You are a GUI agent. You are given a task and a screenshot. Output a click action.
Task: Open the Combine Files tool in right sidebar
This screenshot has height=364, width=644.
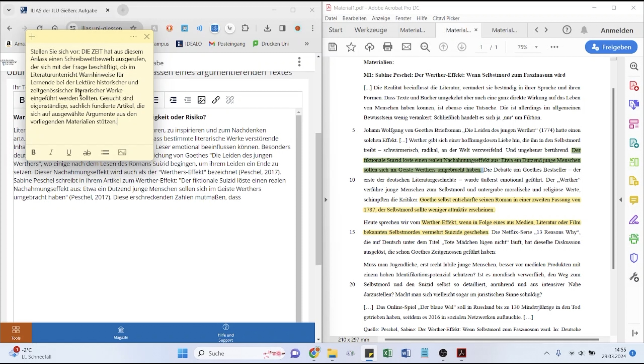[634, 104]
